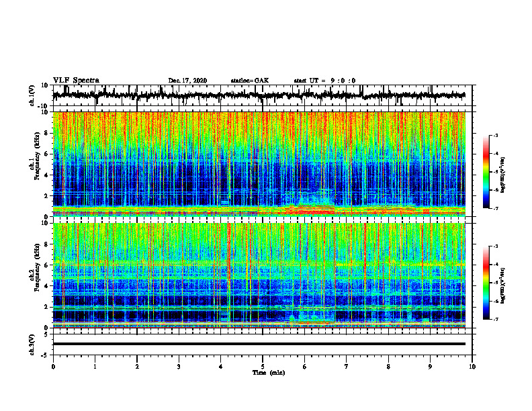Click the "5" tick on ch.3(V) axis
The width and height of the screenshot is (532, 411).
pyautogui.click(x=46, y=334)
